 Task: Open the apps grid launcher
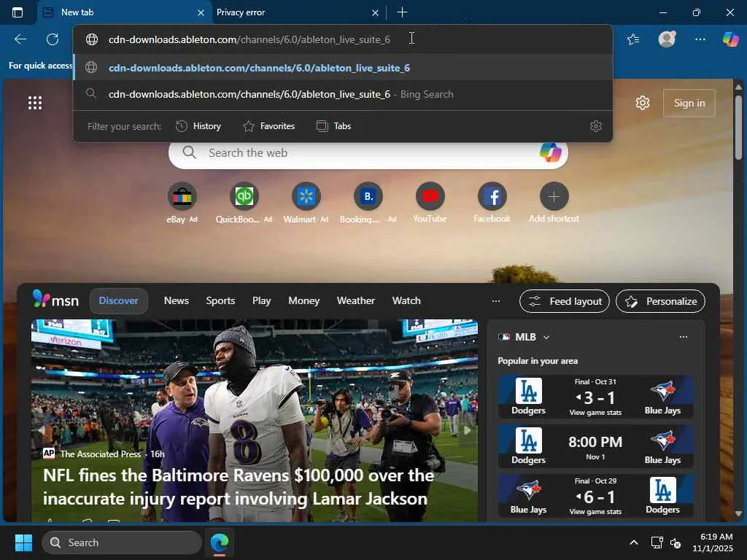click(x=35, y=103)
